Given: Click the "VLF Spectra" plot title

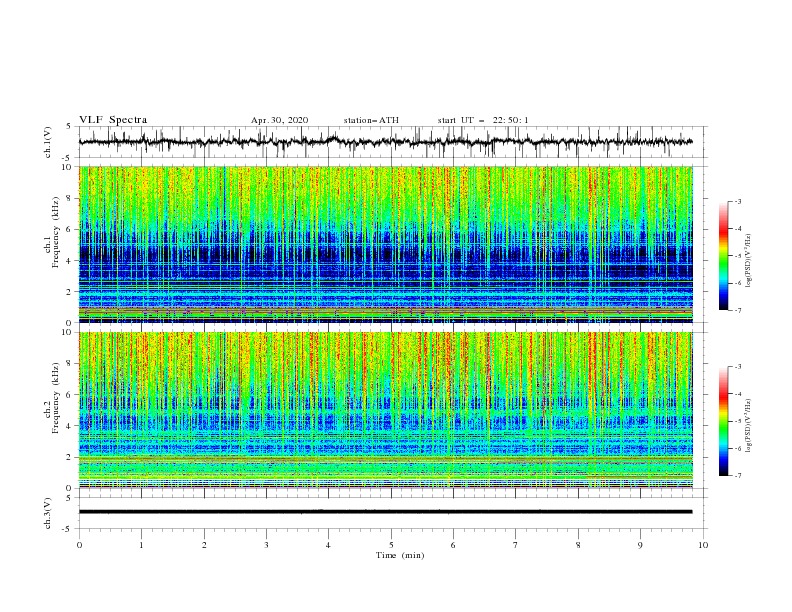Looking at the screenshot, I should pos(113,120).
